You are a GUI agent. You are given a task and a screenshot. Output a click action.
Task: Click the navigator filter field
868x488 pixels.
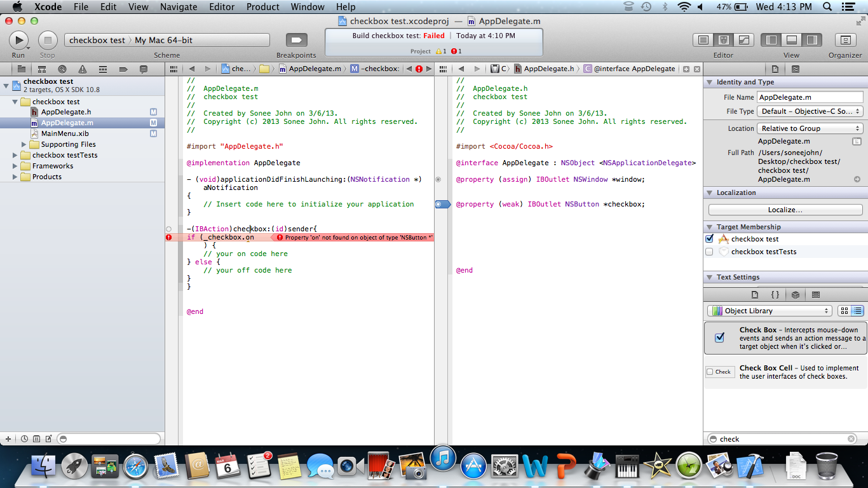coord(109,439)
